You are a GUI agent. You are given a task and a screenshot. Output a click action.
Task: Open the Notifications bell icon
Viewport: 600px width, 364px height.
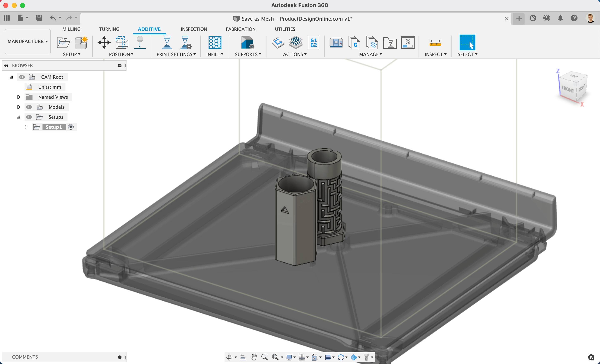(x=560, y=18)
